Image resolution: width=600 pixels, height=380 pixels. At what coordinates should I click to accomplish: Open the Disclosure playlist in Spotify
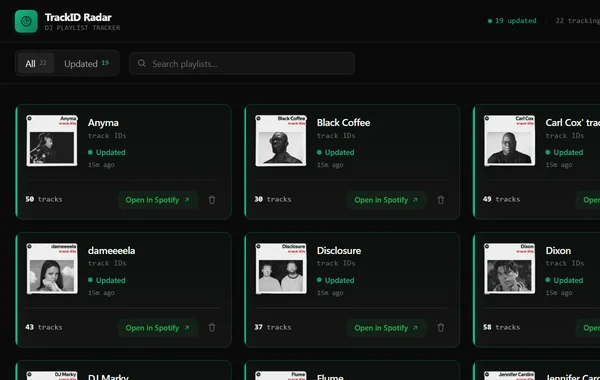coord(386,328)
